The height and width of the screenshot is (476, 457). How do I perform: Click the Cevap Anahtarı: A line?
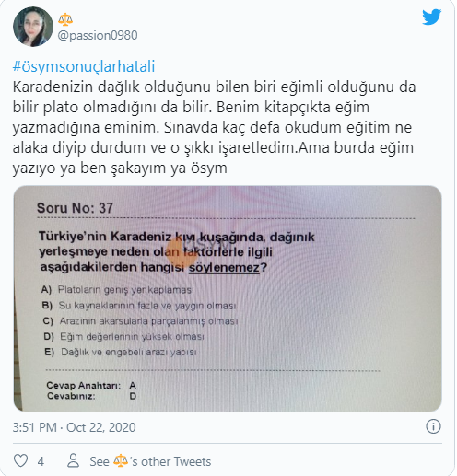pyautogui.click(x=91, y=385)
